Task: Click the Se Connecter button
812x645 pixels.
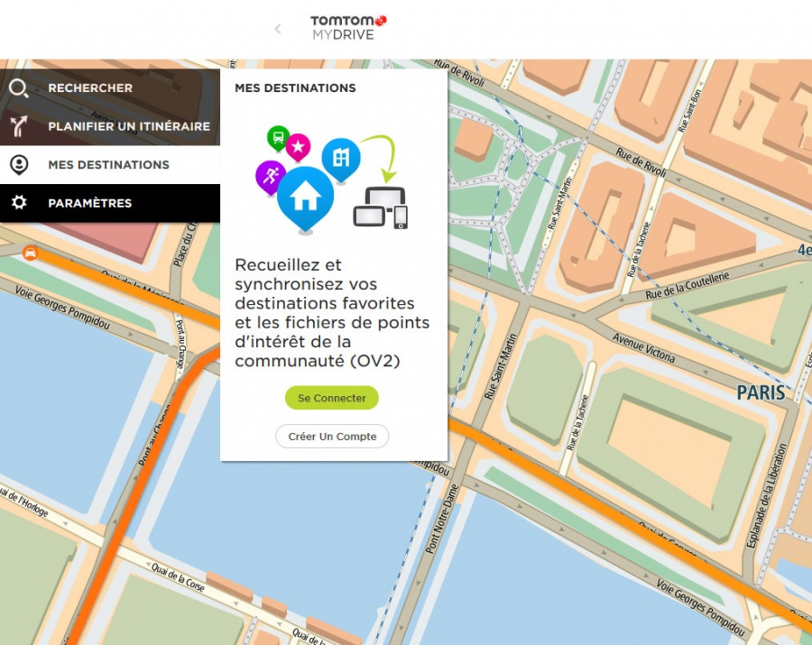Action: click(332, 398)
